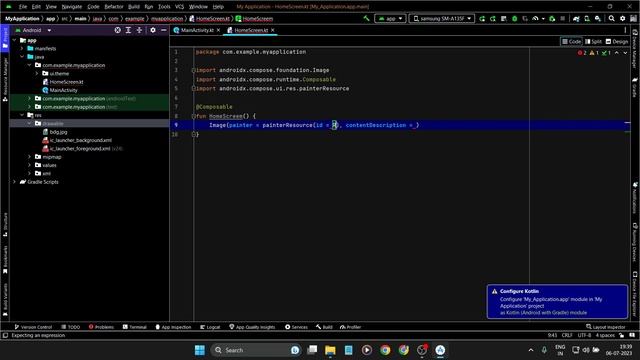Select MainActivity in project tree
Screen dimensions: 640x360
(63, 90)
